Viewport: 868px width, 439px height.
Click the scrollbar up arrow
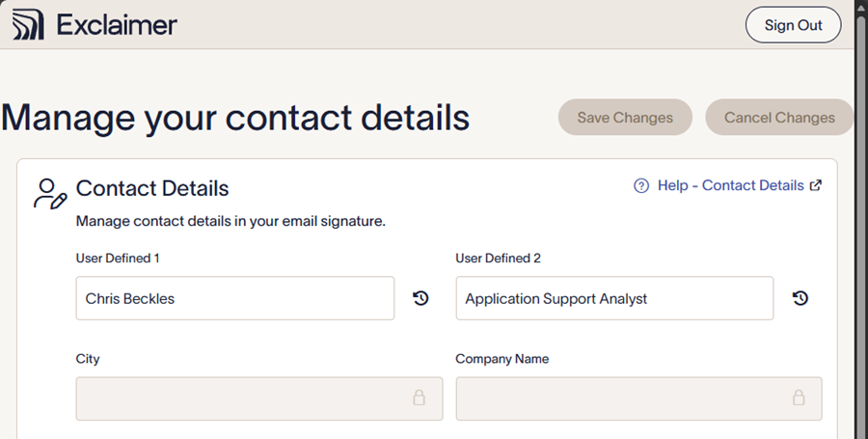pyautogui.click(x=861, y=7)
